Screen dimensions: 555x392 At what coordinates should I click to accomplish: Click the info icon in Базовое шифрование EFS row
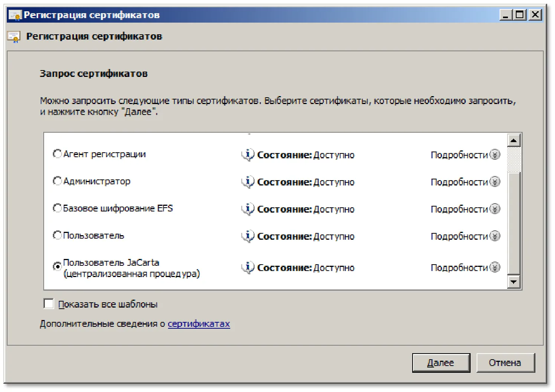click(248, 209)
